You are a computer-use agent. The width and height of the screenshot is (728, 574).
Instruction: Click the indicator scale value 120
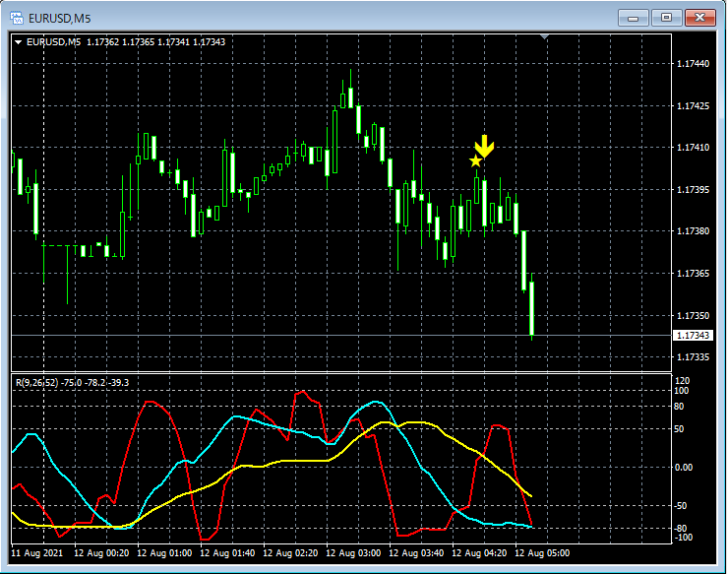click(x=683, y=381)
